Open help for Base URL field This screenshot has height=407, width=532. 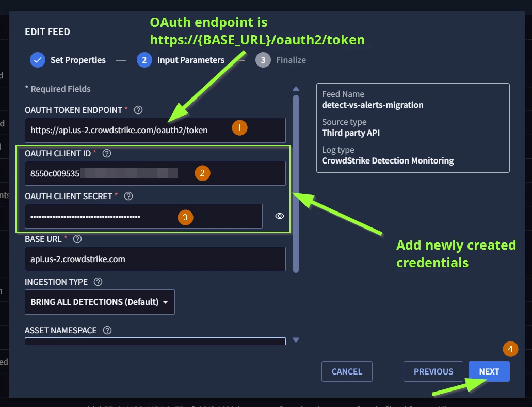[x=77, y=239]
